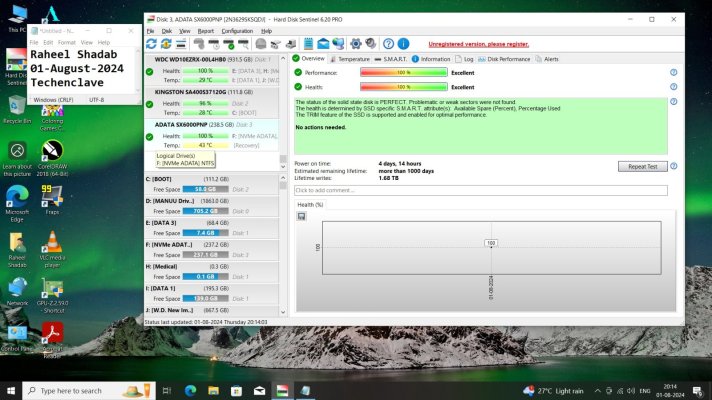Viewport: 712px width, 400px height.
Task: Open File Explorer from the taskbar
Action: (x=213, y=390)
